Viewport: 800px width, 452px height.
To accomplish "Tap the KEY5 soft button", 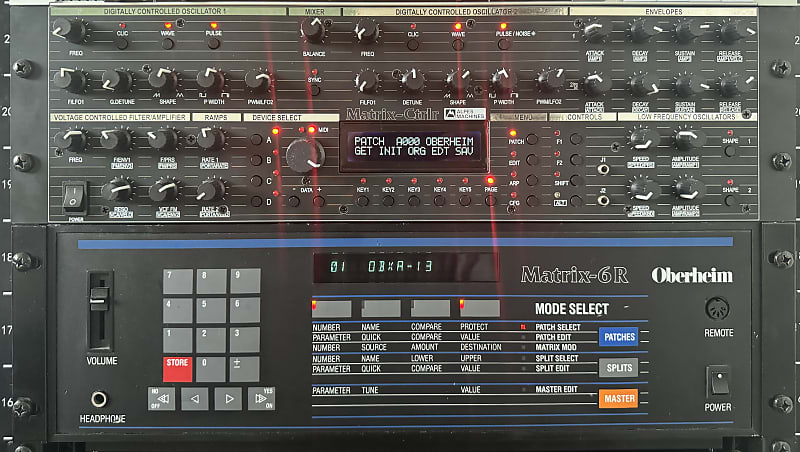I will pyautogui.click(x=465, y=200).
